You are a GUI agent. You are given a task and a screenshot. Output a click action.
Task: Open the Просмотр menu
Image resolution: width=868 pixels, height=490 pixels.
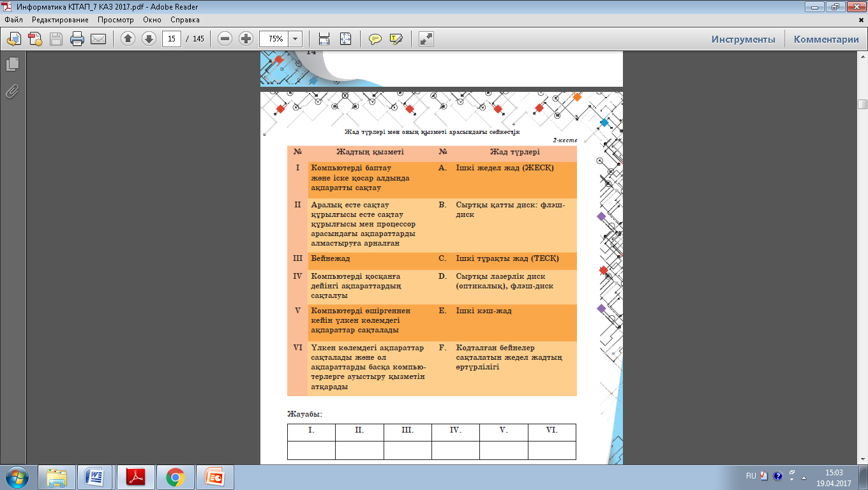[116, 20]
